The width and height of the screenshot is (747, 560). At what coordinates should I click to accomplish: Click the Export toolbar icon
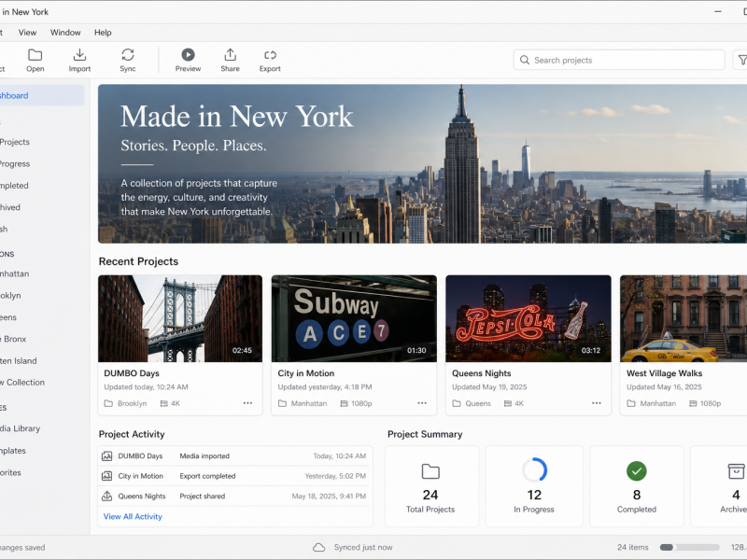[270, 55]
